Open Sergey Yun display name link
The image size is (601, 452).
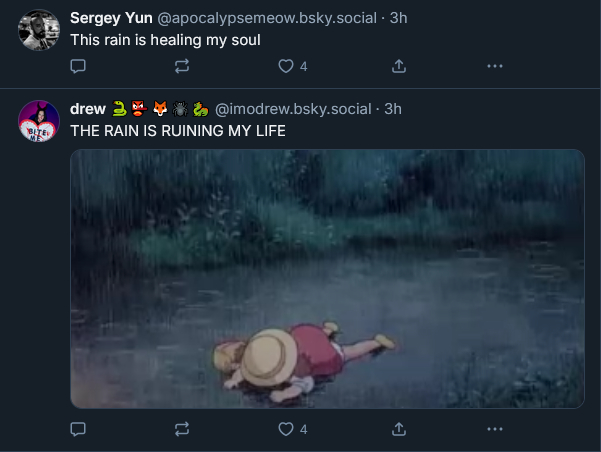pos(111,18)
